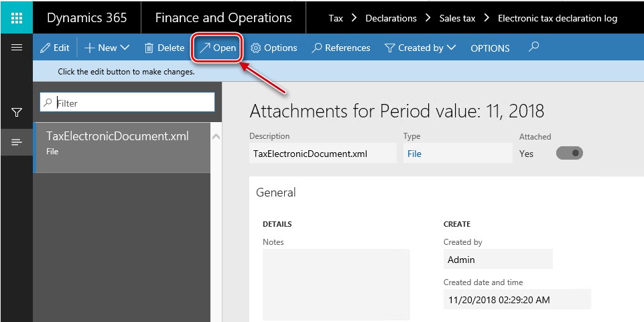Screen dimensions: 644x322
Task: Go to Finance and Operations home
Action: pos(223,17)
